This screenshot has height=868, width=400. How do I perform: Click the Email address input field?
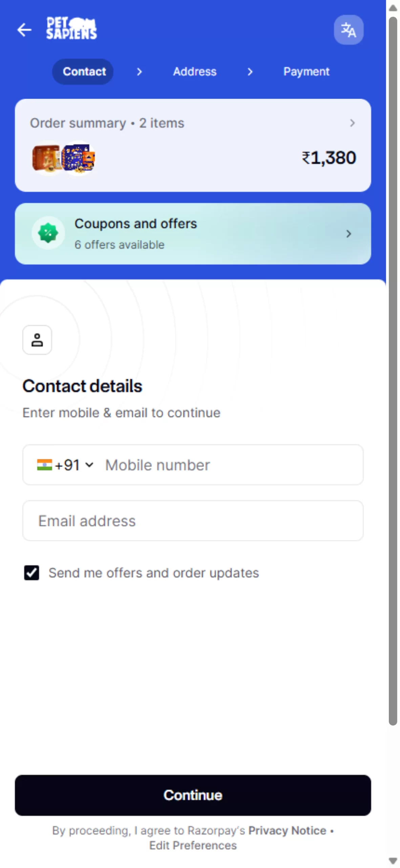pyautogui.click(x=193, y=521)
